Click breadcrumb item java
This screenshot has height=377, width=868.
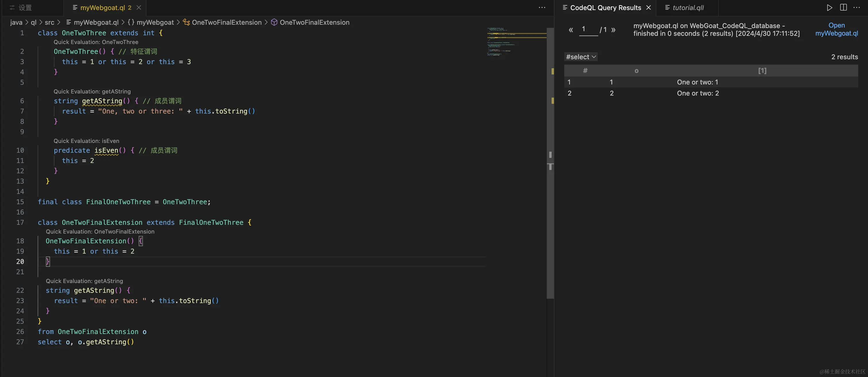tap(16, 22)
